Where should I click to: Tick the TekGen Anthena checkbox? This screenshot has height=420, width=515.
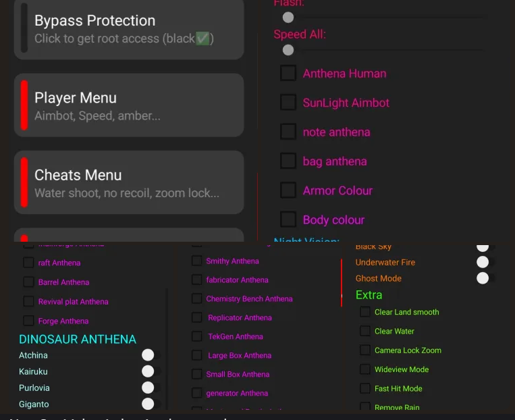(196, 336)
